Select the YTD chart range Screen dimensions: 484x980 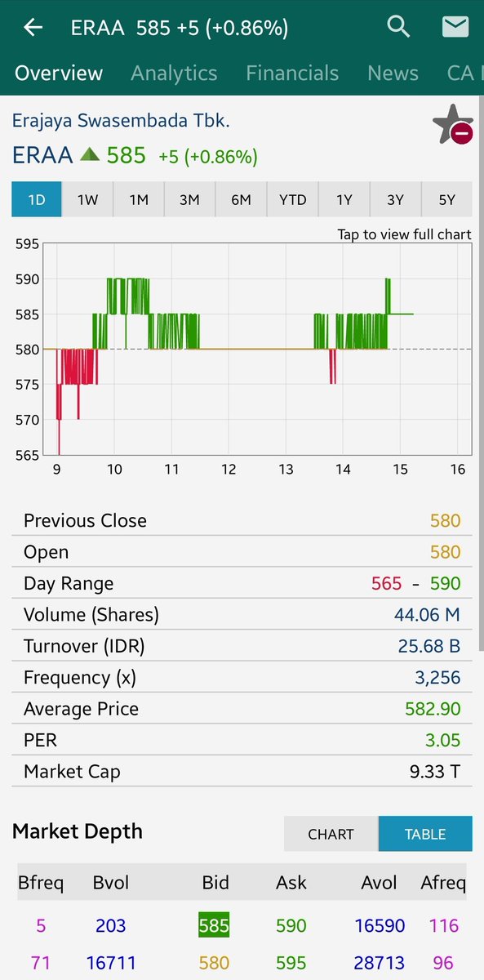tap(292, 199)
